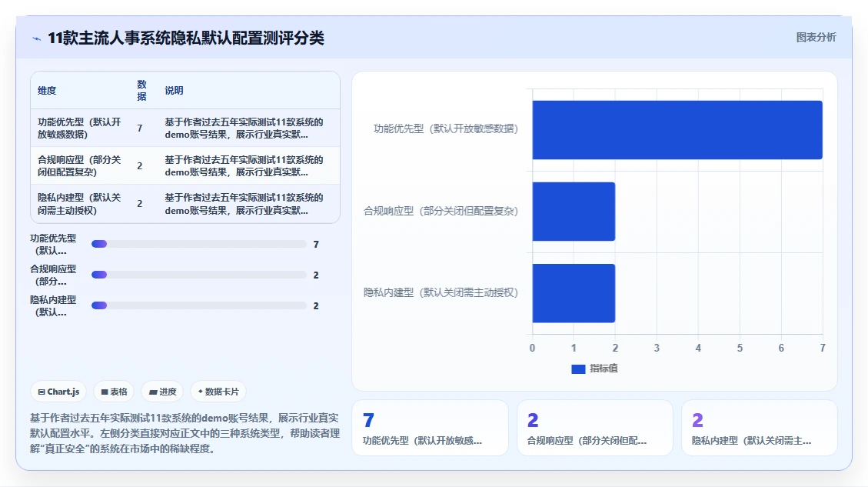Viewport: 868px width, 487px height.
Task: Click the 隐私内建型 chart bar
Action: 574,293
